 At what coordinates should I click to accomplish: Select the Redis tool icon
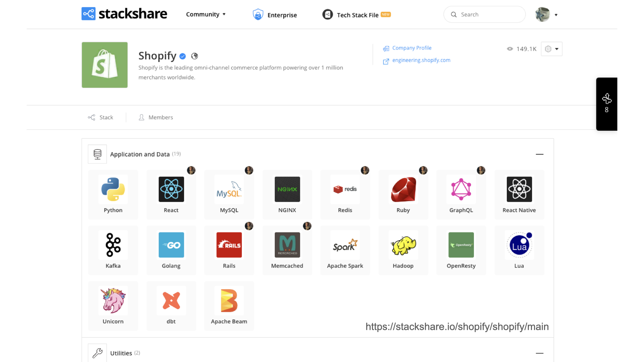click(x=345, y=189)
